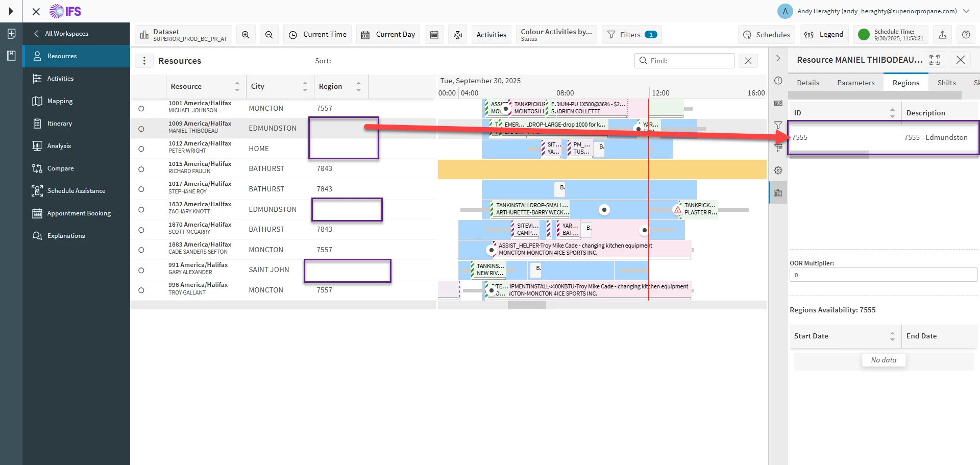
Task: Expand the resource panel to full screen
Action: click(x=935, y=60)
